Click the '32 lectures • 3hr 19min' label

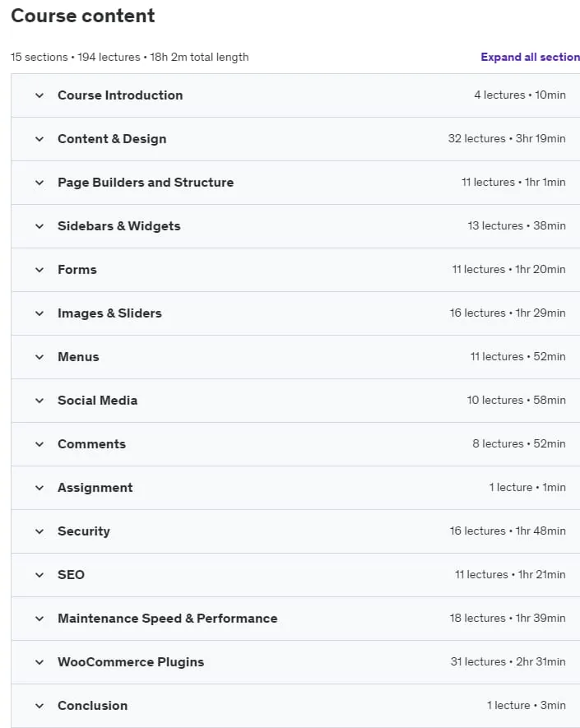[x=507, y=139]
